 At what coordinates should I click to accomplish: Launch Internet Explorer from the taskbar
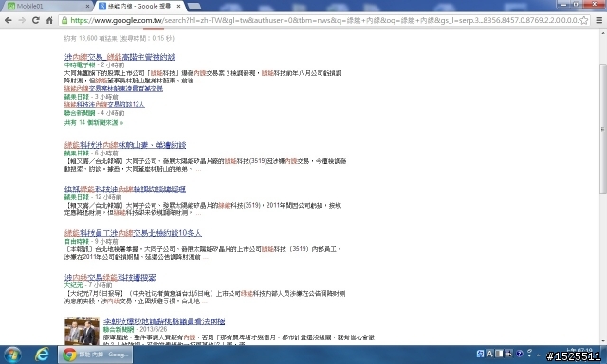[x=42, y=355]
